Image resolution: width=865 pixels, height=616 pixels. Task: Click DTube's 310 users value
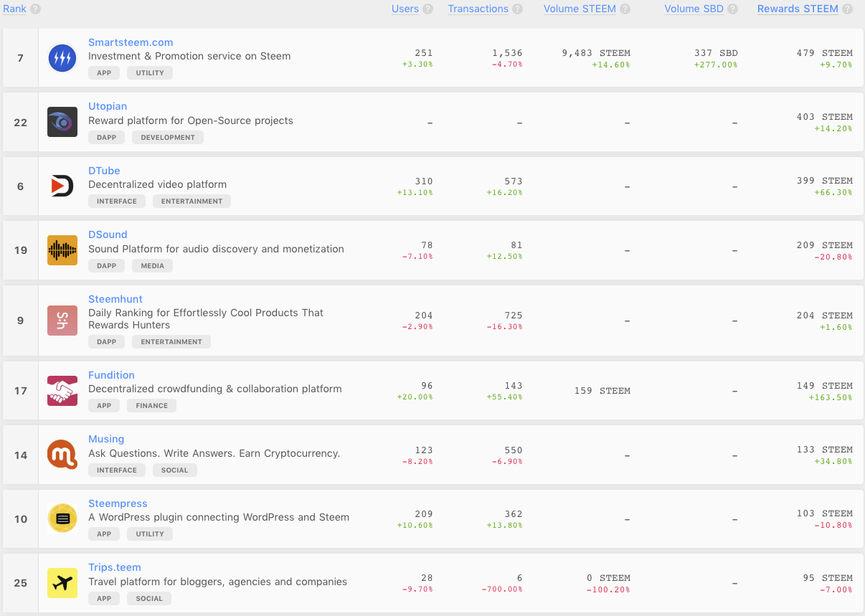(424, 181)
